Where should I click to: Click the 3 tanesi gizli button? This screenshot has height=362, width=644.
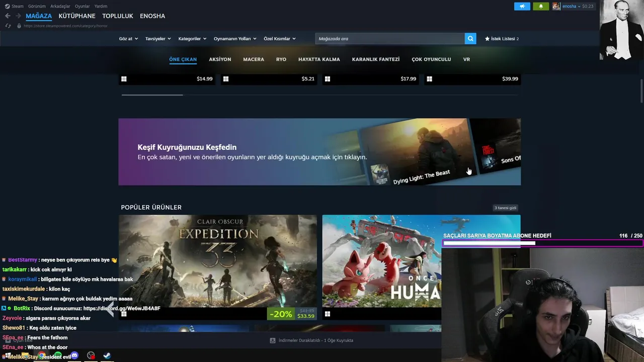click(506, 208)
